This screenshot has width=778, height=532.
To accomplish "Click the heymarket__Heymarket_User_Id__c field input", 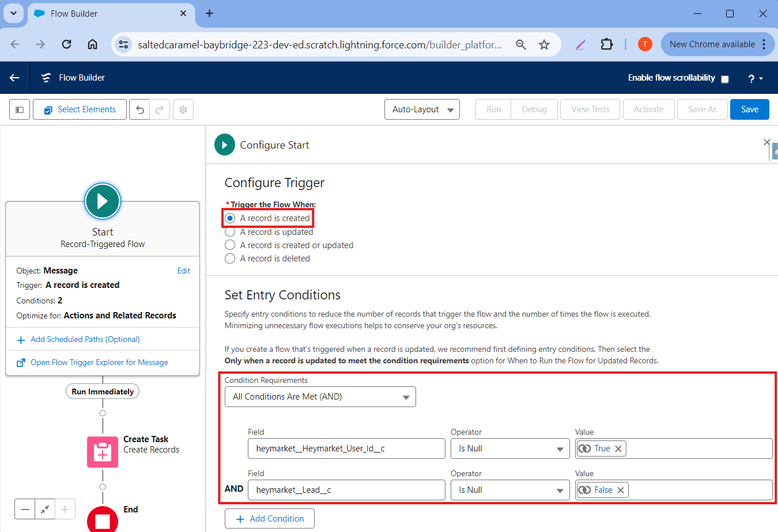I will [x=346, y=449].
